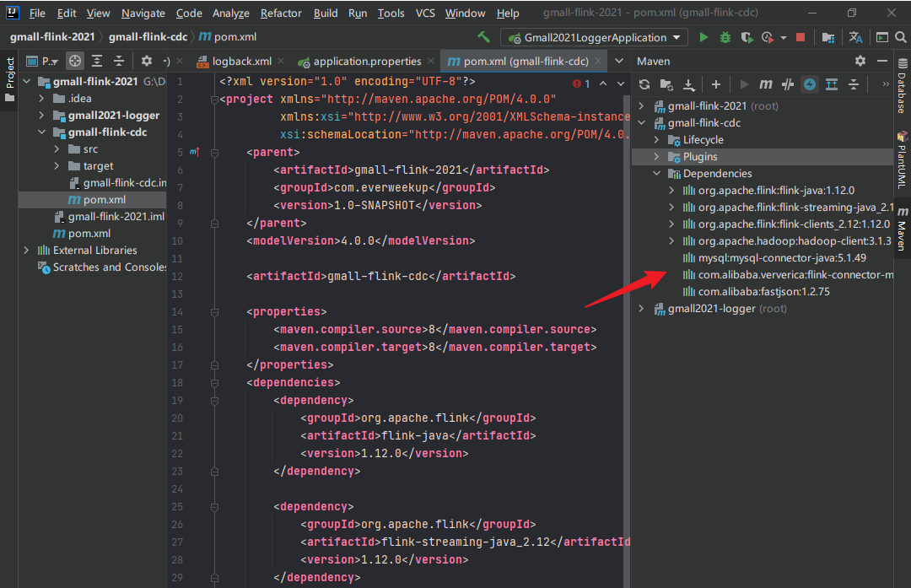Open Project view selector dropdown

point(43,61)
